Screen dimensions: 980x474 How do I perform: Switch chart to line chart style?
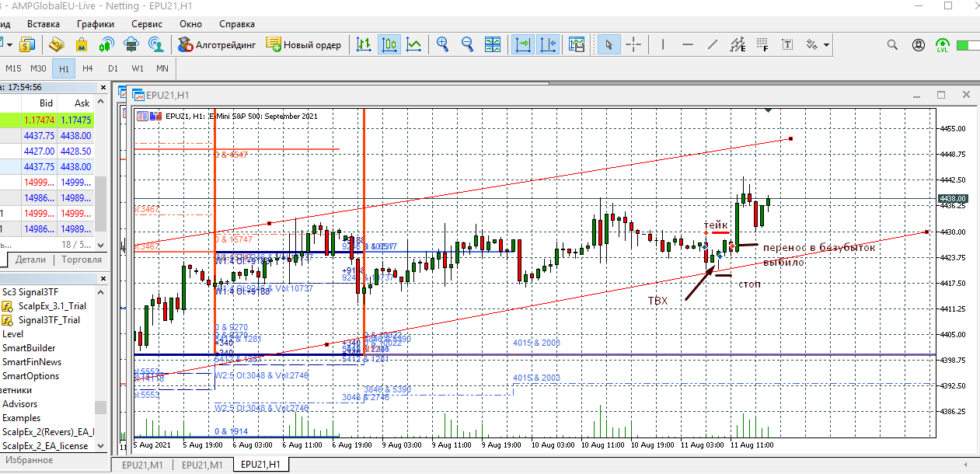(413, 44)
